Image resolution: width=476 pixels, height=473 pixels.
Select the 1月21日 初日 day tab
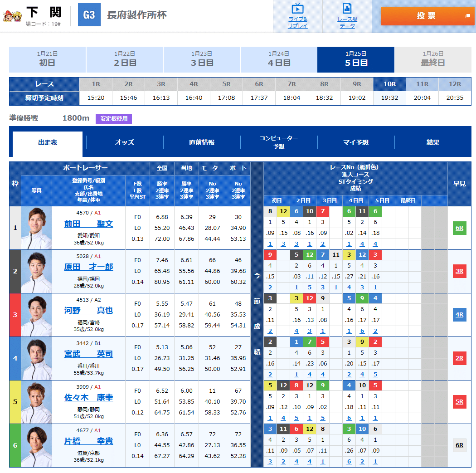[47, 59]
